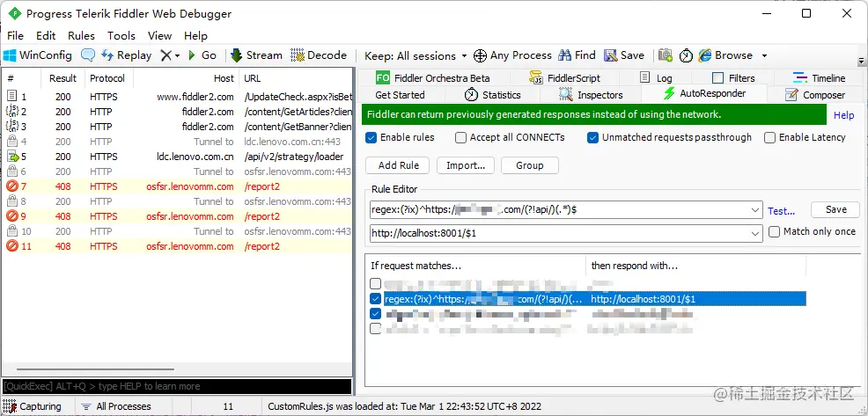
Task: Switch to FiddlerScript tab
Action: [x=564, y=78]
